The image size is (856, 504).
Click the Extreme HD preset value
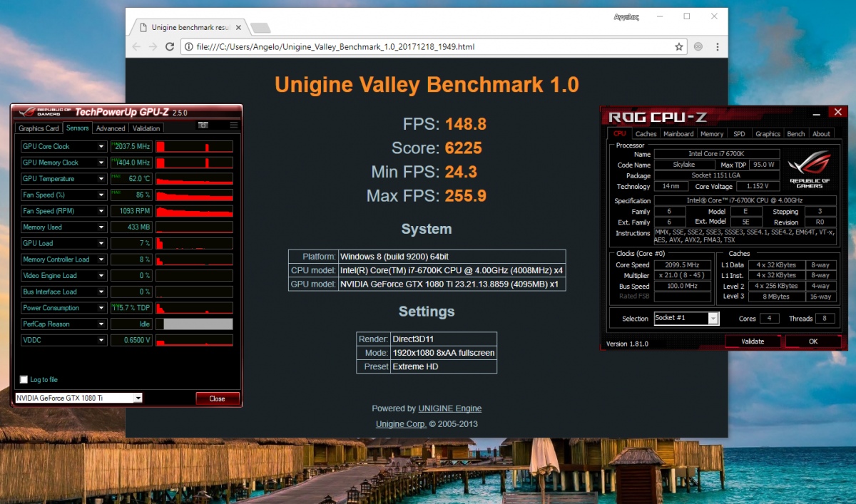[415, 366]
